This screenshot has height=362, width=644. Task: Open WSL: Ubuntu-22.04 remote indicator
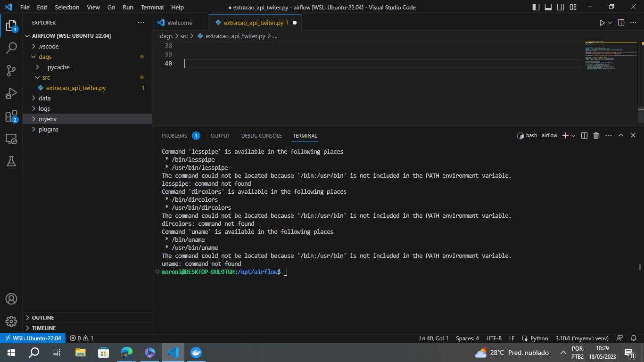click(33, 338)
